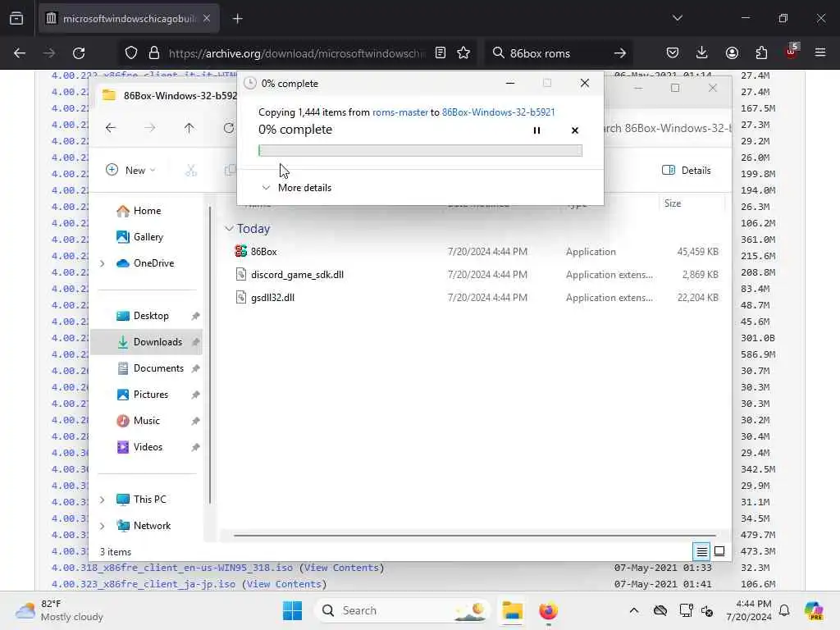Switch to large thumbnails view layout
Image resolution: width=840 pixels, height=630 pixels.
(x=719, y=551)
